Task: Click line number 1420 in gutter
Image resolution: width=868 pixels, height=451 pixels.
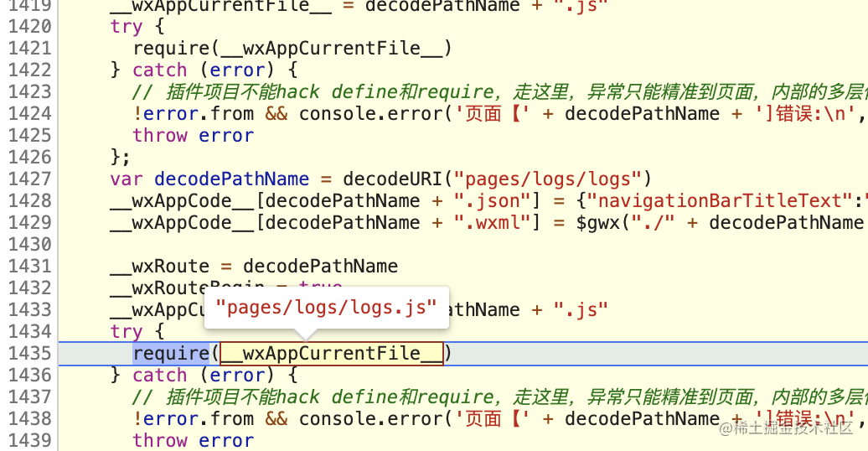Action: pyautogui.click(x=29, y=26)
